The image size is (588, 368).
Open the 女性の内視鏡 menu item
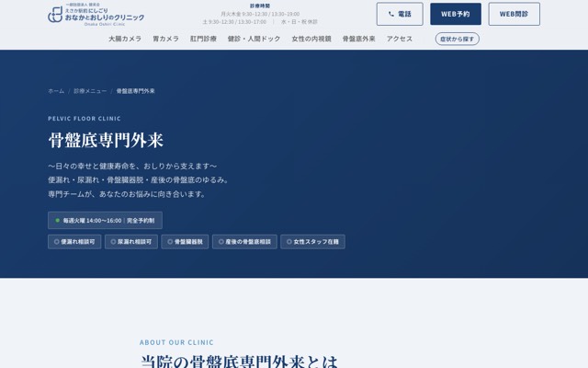pos(311,39)
